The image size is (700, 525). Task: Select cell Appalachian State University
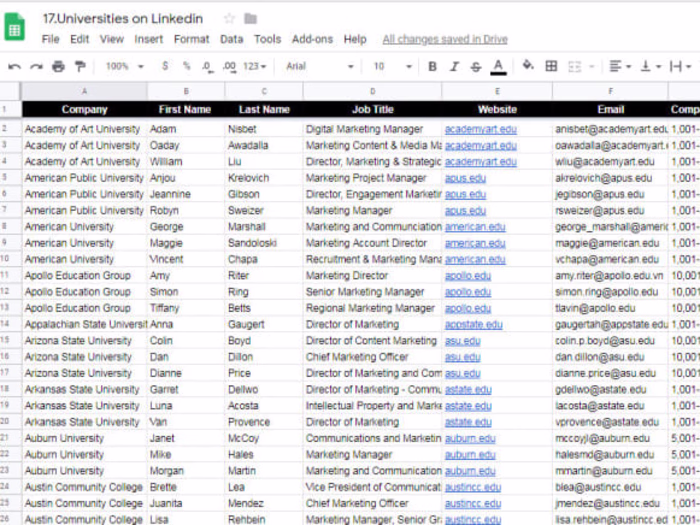(84, 325)
